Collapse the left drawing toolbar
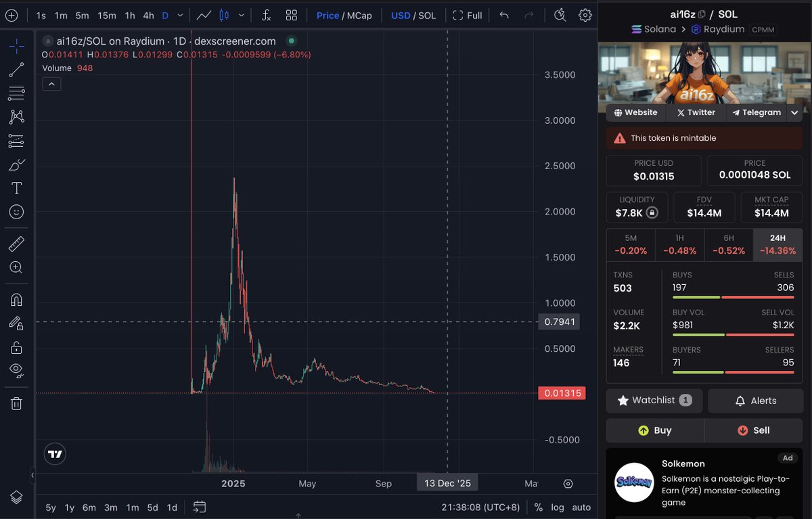 coord(32,476)
